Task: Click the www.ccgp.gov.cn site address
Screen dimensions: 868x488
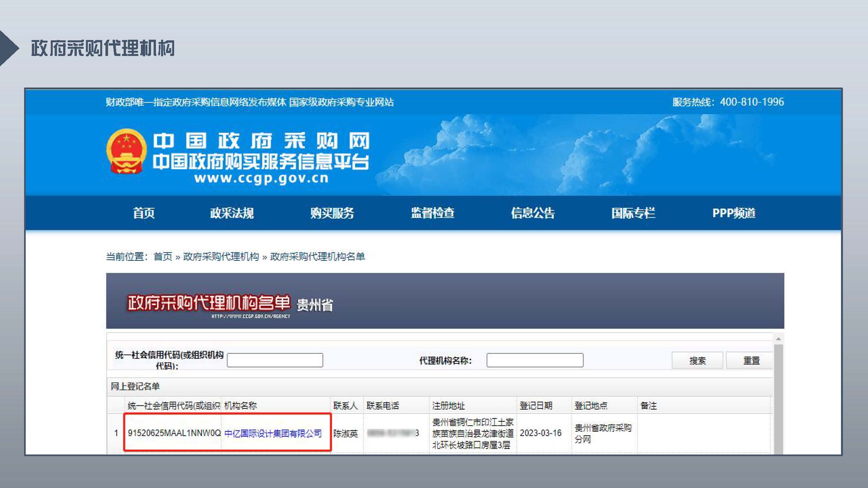Action: coord(261,178)
